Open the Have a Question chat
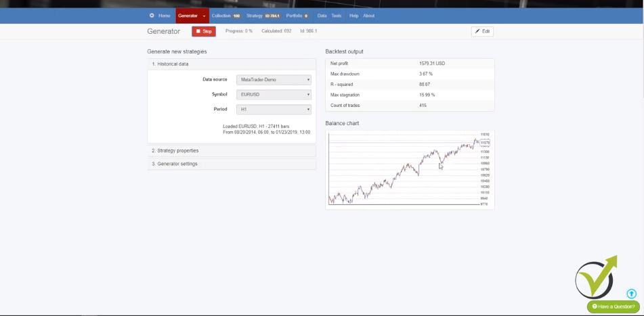Viewport: 644px width, 316px height. click(x=614, y=307)
